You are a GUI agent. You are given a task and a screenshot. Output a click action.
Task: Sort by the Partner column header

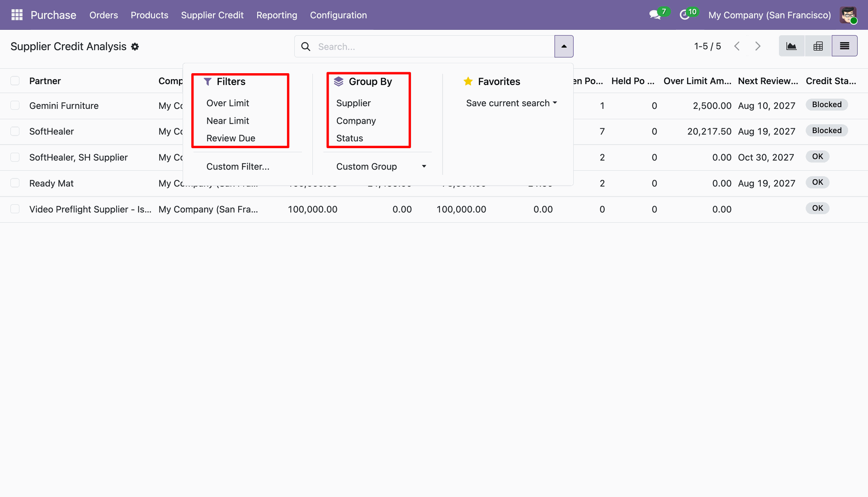45,81
